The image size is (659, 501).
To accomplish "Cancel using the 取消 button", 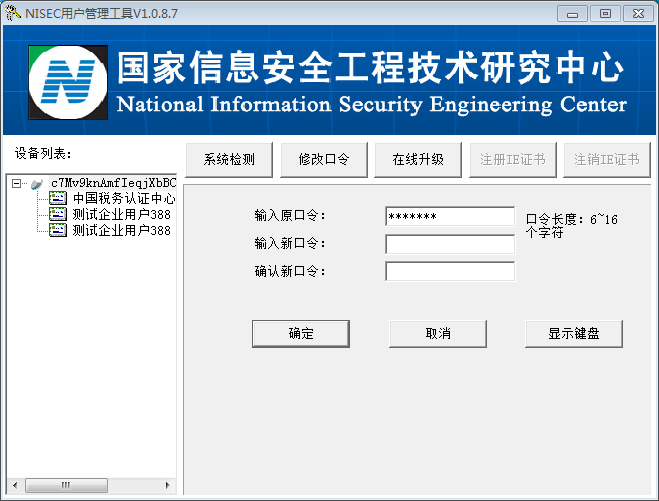I will coord(437,333).
